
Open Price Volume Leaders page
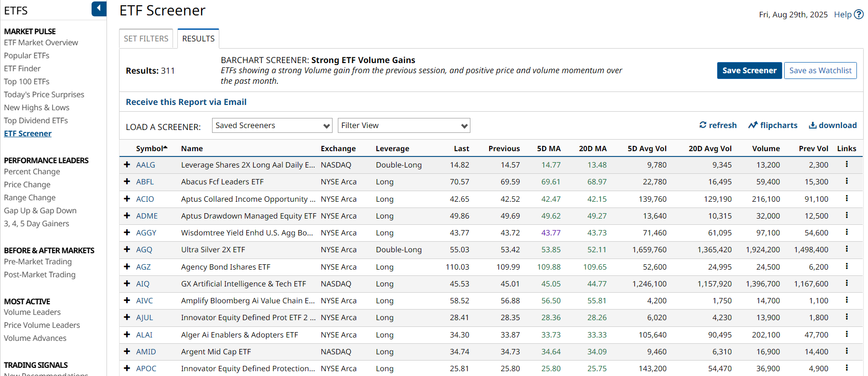42,325
